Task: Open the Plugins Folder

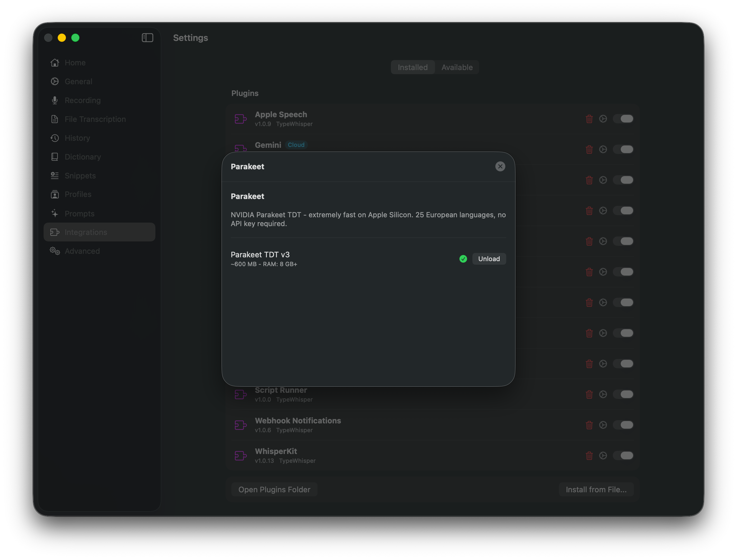Action: (x=274, y=489)
